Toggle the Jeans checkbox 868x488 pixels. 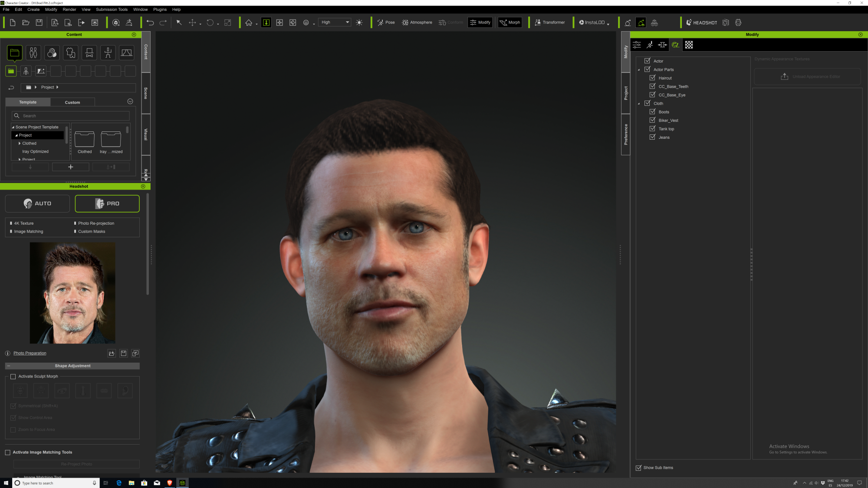tap(652, 137)
